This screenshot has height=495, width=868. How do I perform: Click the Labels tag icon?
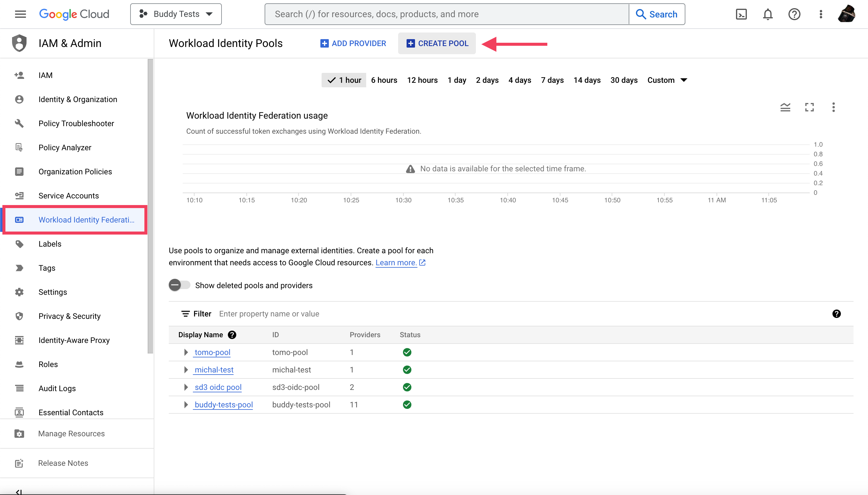coord(19,244)
